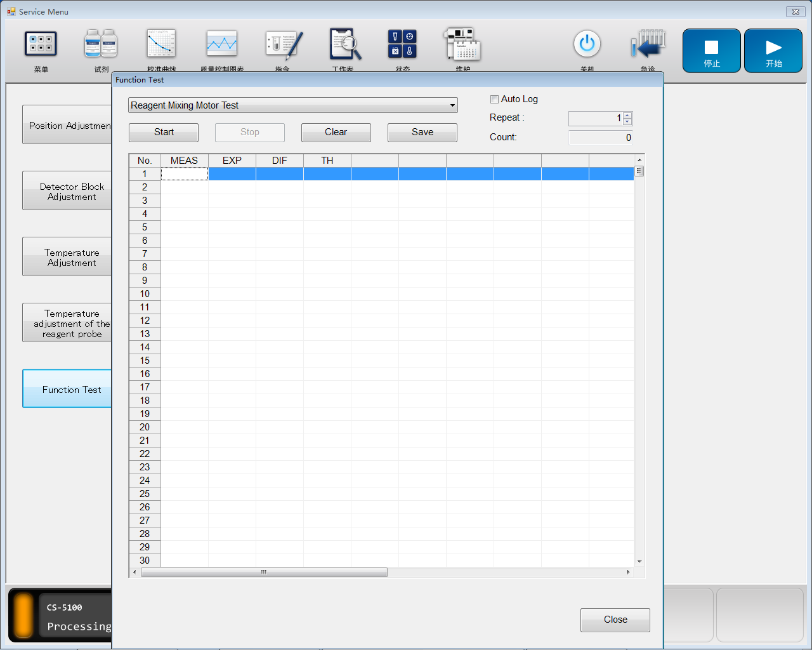Open the maintenance calendar icon
The height and width of the screenshot is (650, 812).
(x=462, y=44)
